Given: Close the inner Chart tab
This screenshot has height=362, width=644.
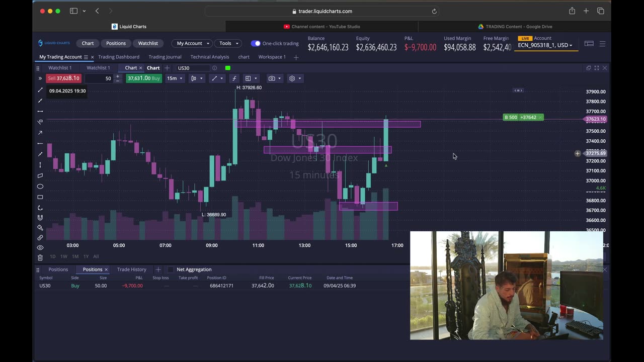Looking at the screenshot, I should pos(141,68).
